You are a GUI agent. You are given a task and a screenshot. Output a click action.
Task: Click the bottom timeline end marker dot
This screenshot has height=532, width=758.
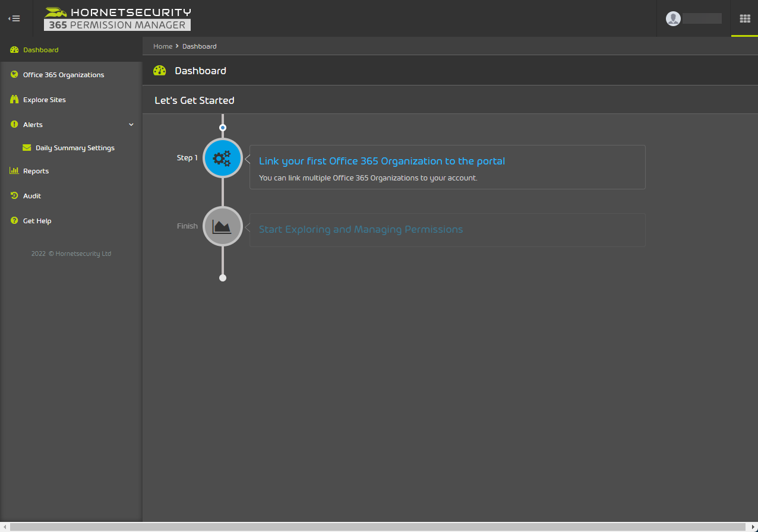click(223, 278)
